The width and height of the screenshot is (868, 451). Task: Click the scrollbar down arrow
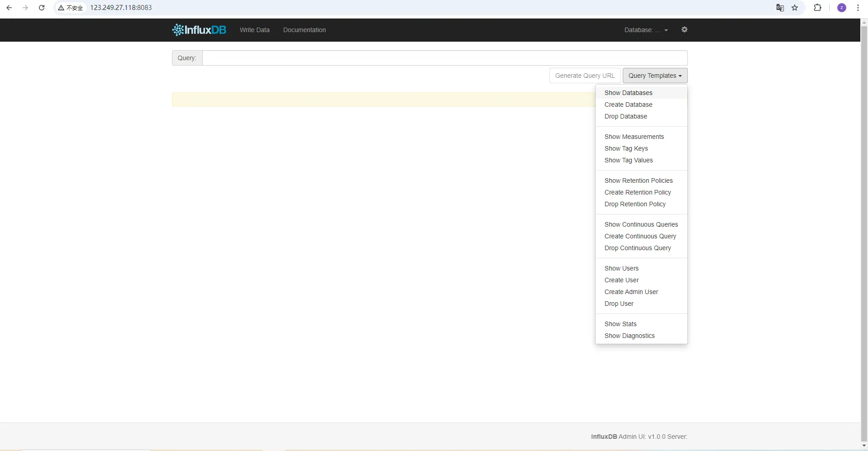[864, 446]
